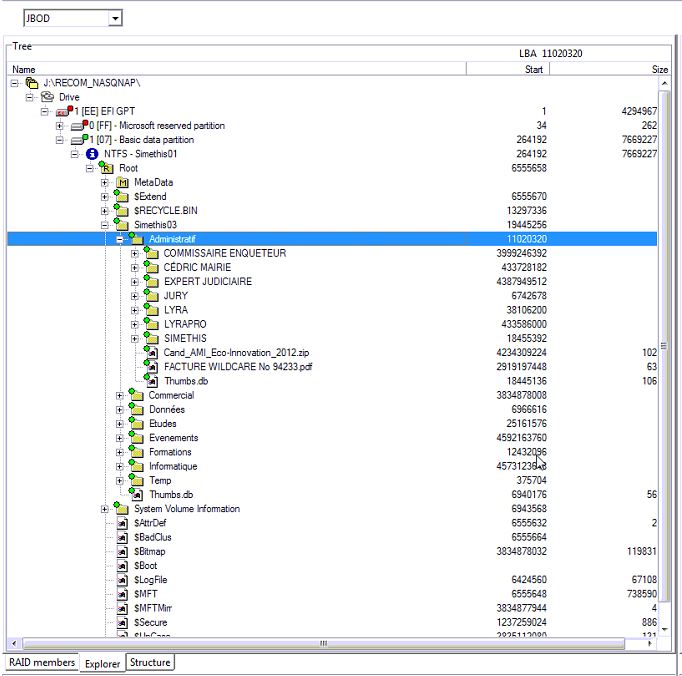The image size is (682, 676).
Task: Click the Name column header
Action: (237, 69)
